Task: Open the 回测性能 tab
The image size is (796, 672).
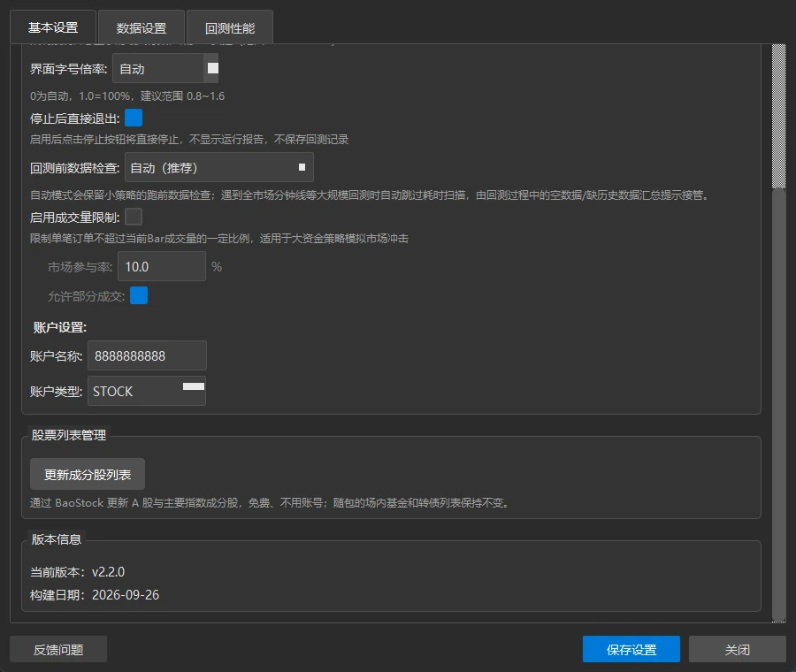Action: pyautogui.click(x=229, y=28)
